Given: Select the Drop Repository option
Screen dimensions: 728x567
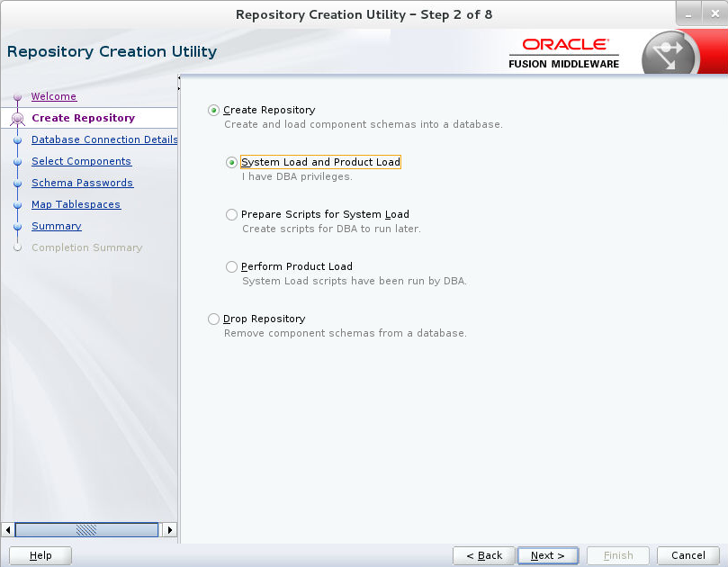Looking at the screenshot, I should pos(213,319).
